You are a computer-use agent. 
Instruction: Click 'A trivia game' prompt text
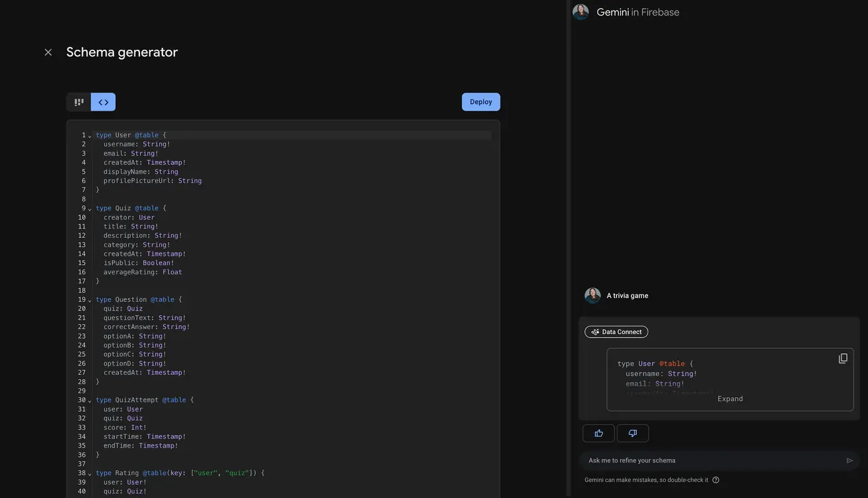[628, 296]
